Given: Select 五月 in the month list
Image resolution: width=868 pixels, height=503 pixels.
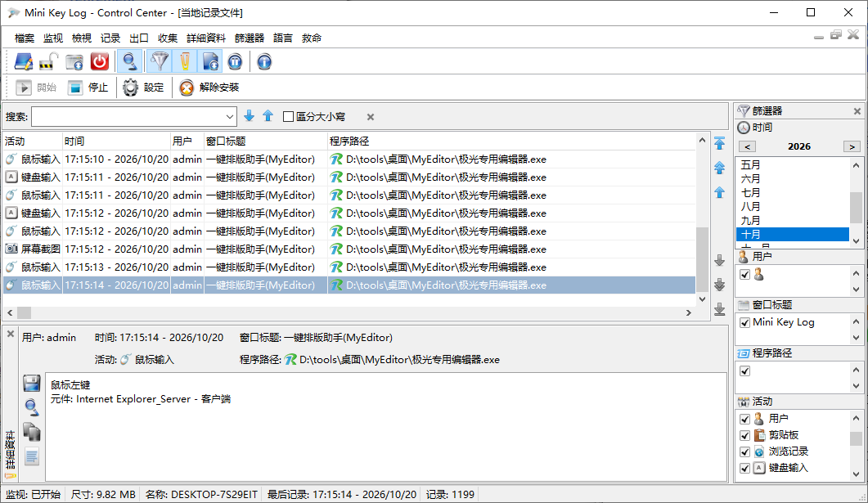Looking at the screenshot, I should tap(792, 165).
